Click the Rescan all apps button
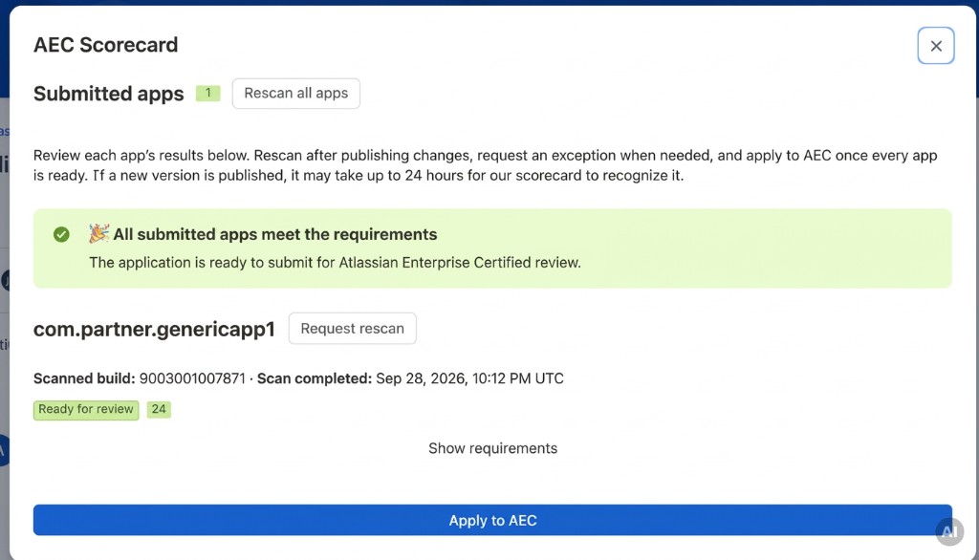Viewport: 979px width, 560px height. click(x=296, y=93)
